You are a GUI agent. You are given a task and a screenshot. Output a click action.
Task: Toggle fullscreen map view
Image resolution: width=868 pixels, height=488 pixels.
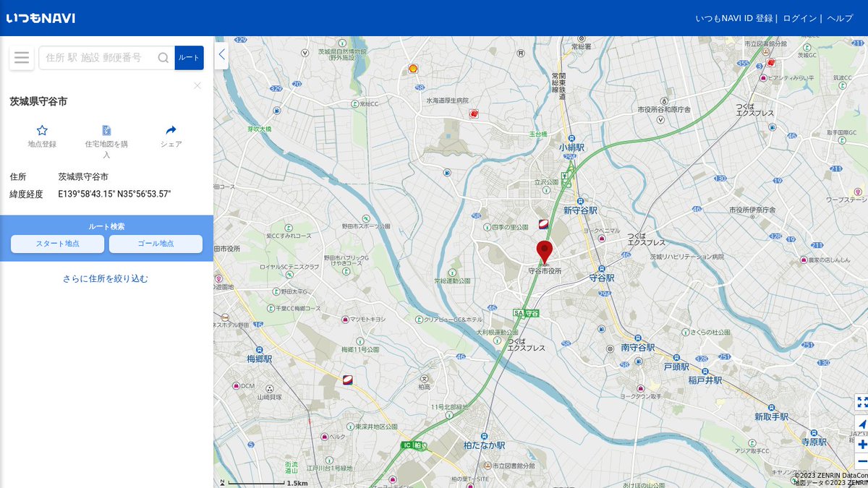[x=861, y=402]
